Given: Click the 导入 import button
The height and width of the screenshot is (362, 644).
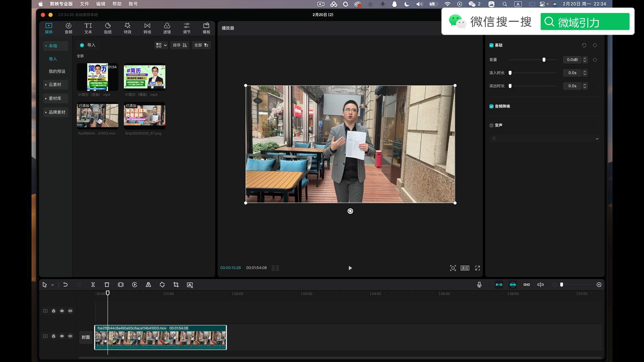Looking at the screenshot, I should pos(88,45).
